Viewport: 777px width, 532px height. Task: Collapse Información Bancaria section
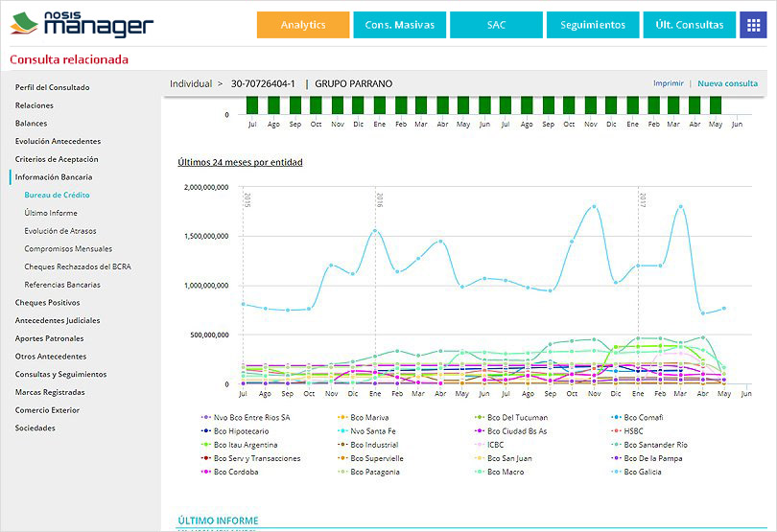[x=54, y=176]
